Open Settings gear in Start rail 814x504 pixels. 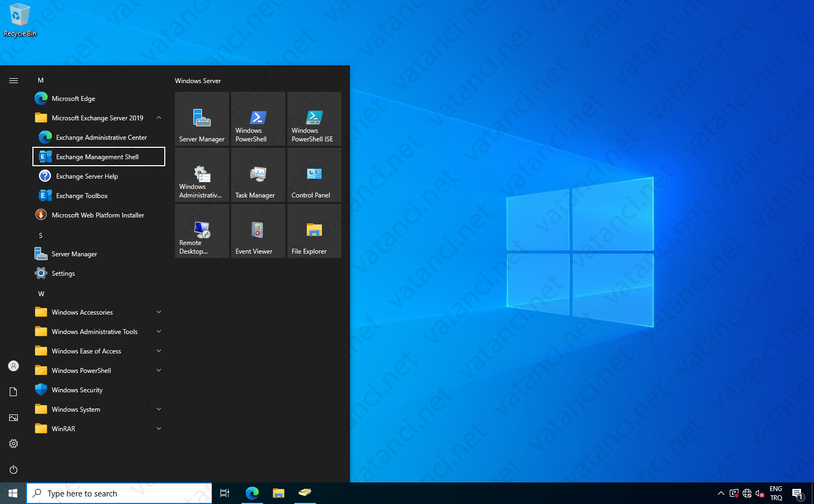click(x=14, y=444)
